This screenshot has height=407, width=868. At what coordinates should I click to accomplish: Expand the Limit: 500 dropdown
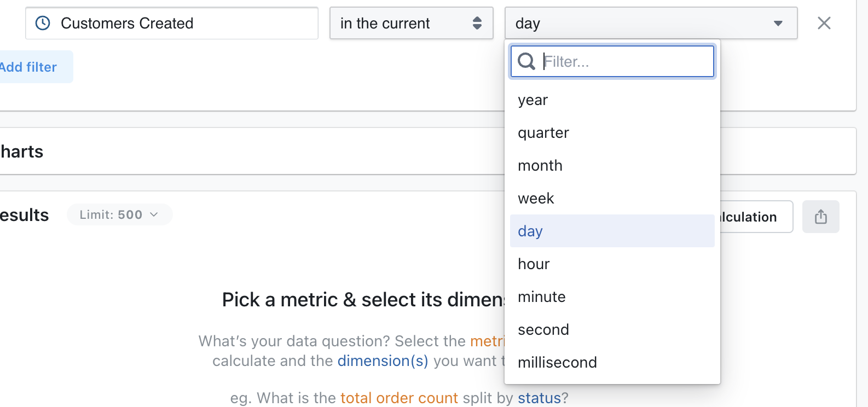point(119,214)
